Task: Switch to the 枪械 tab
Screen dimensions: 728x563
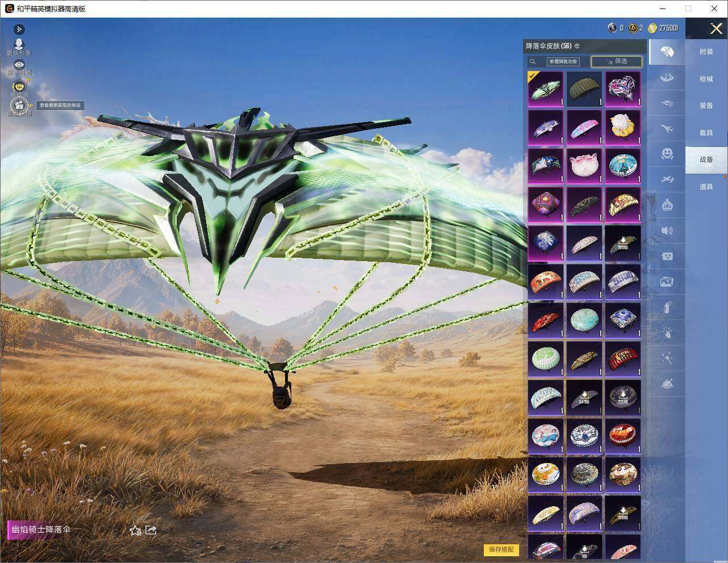Action: (706, 79)
